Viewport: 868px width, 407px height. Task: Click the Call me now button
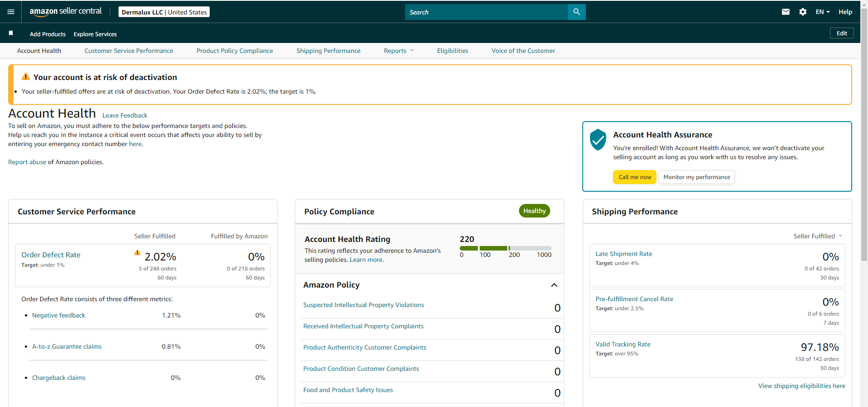pos(635,177)
